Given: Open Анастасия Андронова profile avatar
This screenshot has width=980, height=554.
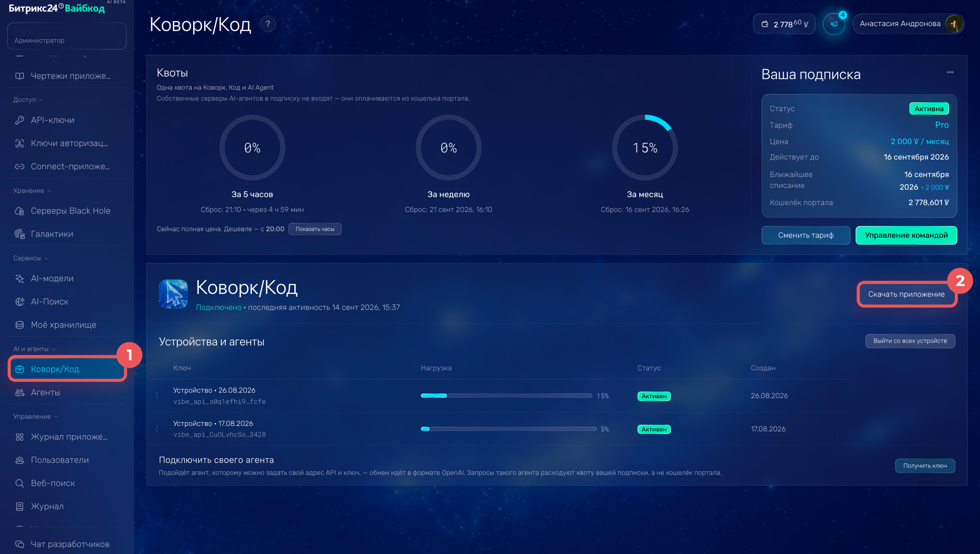Looking at the screenshot, I should pyautogui.click(x=954, y=24).
